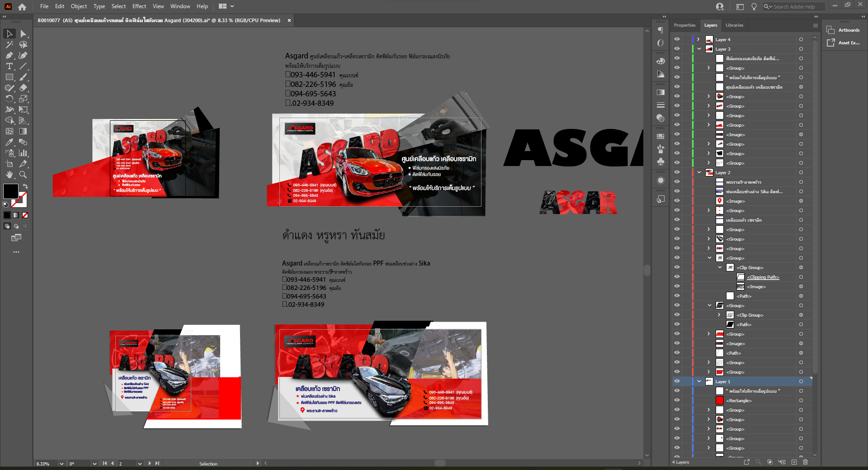Screen dimensions: 868x470
Task: Open artboard number dropdown
Action: tap(140, 464)
